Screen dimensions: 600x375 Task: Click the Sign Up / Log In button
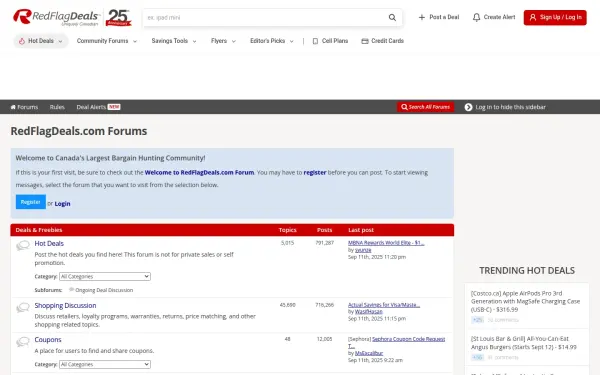tap(555, 18)
